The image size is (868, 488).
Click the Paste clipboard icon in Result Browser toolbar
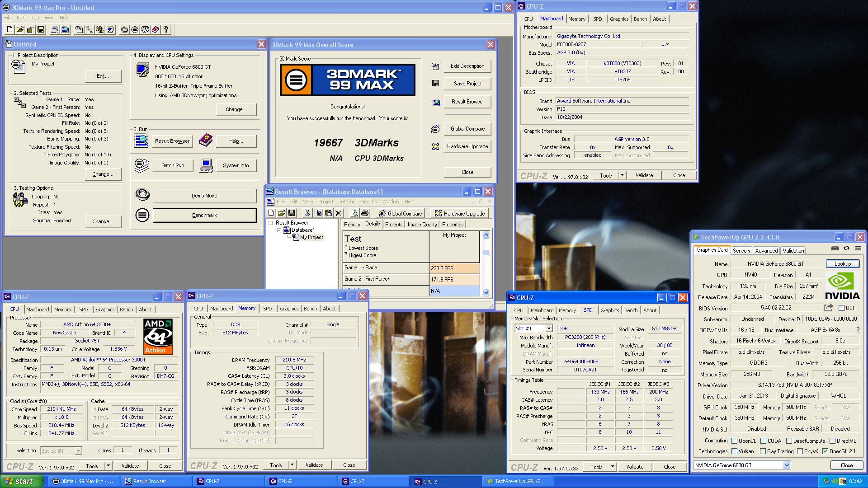[x=328, y=213]
